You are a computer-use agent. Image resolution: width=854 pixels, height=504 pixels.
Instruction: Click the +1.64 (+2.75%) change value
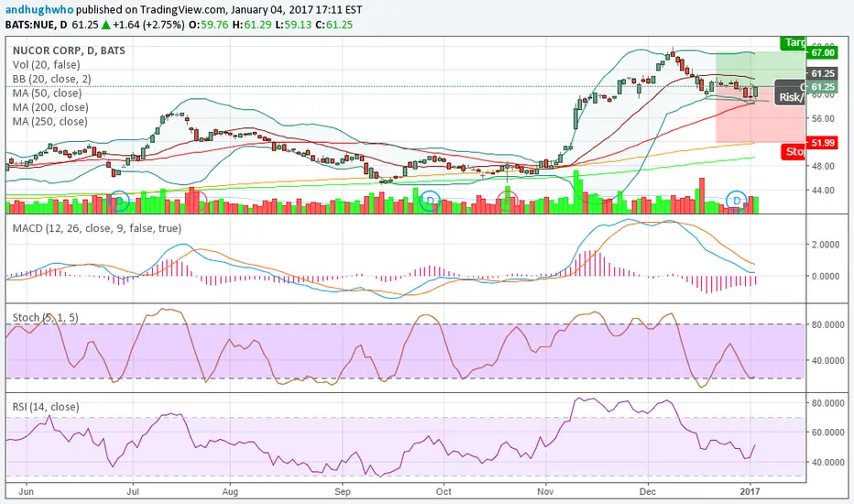pos(148,25)
